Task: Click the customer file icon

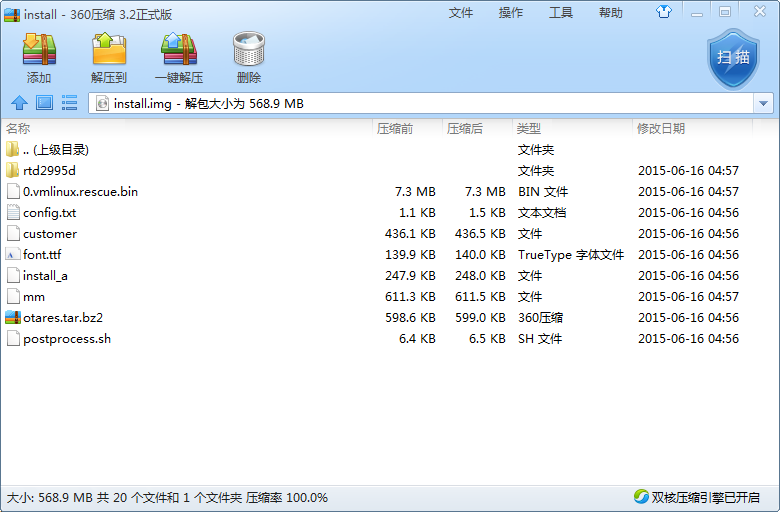Action: tap(13, 234)
